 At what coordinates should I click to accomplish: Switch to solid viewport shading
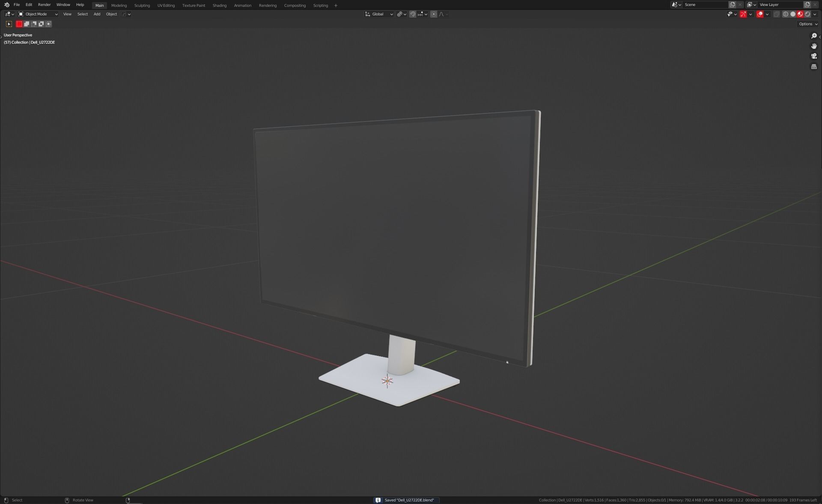click(793, 14)
